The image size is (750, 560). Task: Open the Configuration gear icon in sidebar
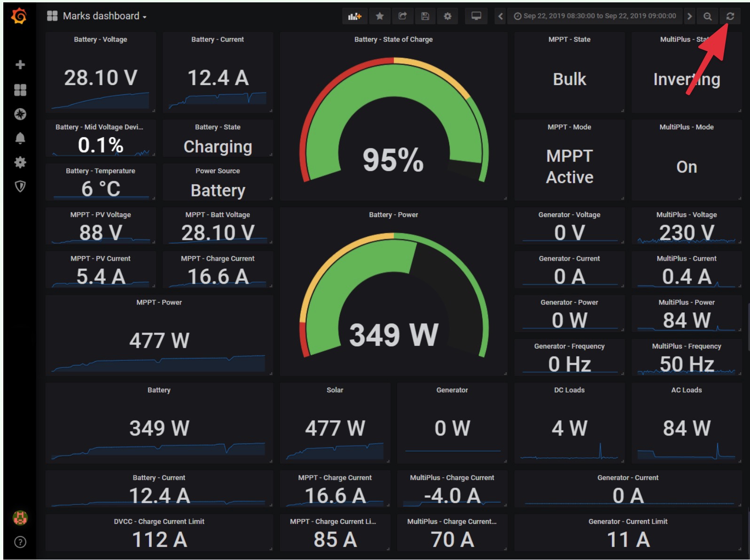coord(20,163)
